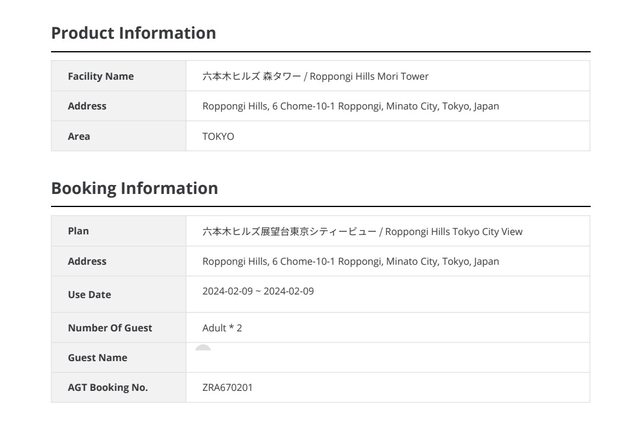This screenshot has height=445, width=640.
Task: Click the AGT Booking No. label
Action: (107, 387)
